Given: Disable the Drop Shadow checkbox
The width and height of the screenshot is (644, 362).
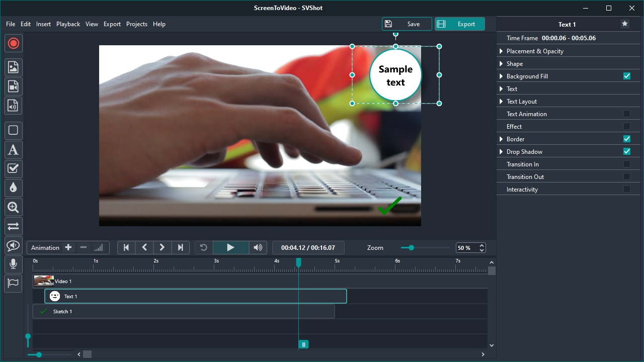Looking at the screenshot, I should pyautogui.click(x=627, y=151).
